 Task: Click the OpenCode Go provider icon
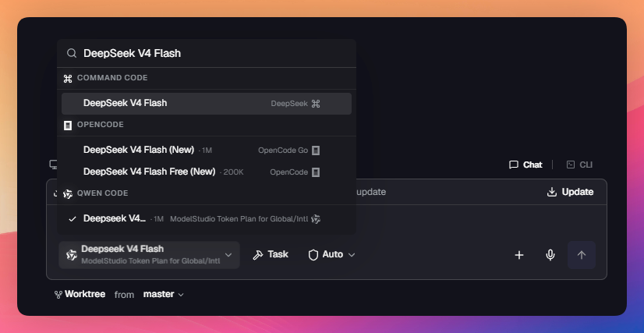pyautogui.click(x=316, y=151)
